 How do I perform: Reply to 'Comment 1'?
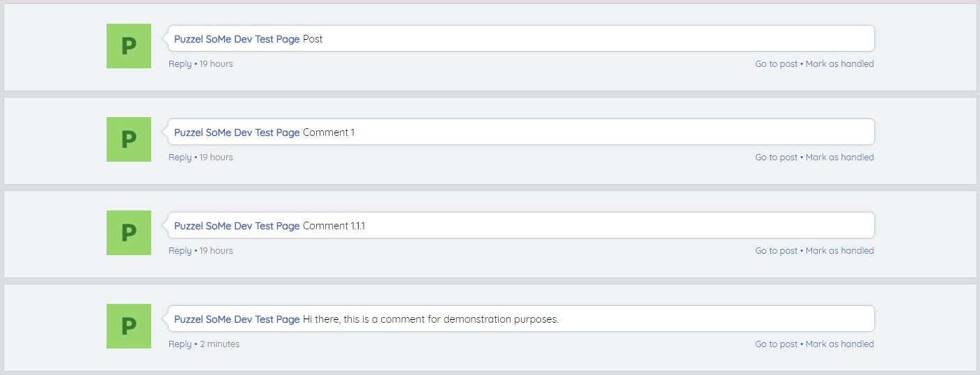(180, 158)
